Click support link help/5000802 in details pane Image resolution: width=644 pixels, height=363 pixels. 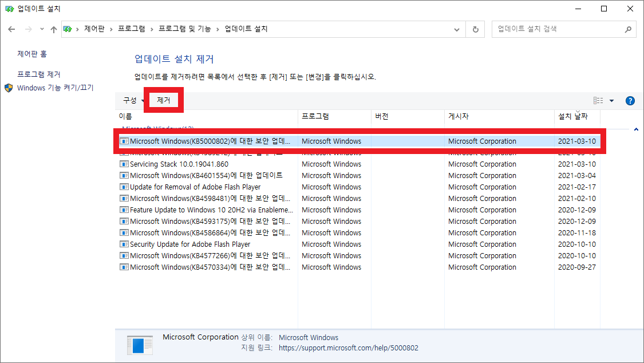tap(348, 348)
